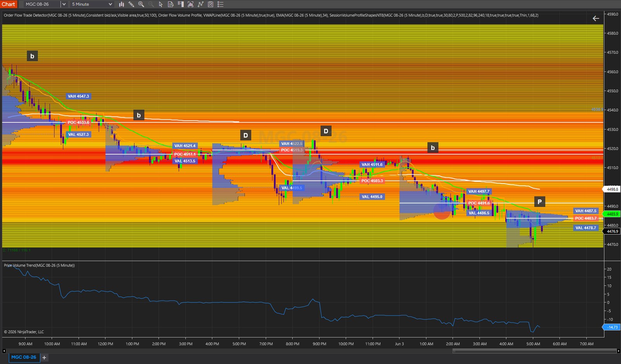Click the VAH 4511.6 label
621x364 pixels.
372,165
